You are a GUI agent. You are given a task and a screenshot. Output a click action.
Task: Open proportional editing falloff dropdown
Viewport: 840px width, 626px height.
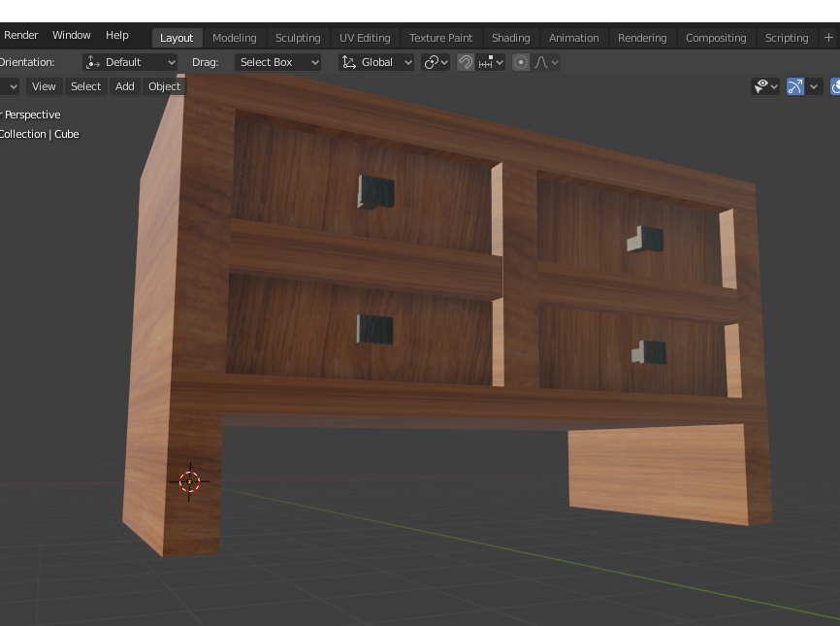click(x=546, y=62)
